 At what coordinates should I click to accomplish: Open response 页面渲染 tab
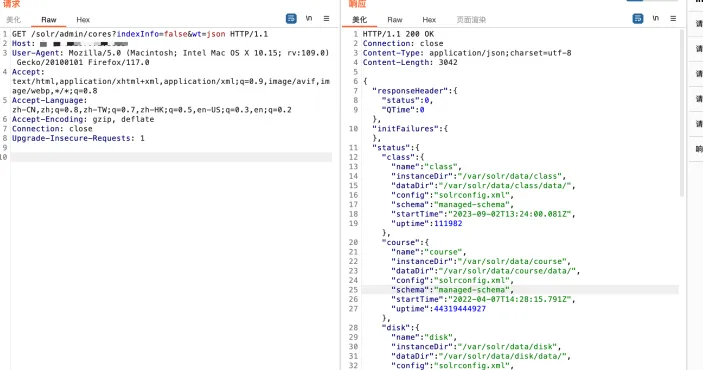click(471, 20)
